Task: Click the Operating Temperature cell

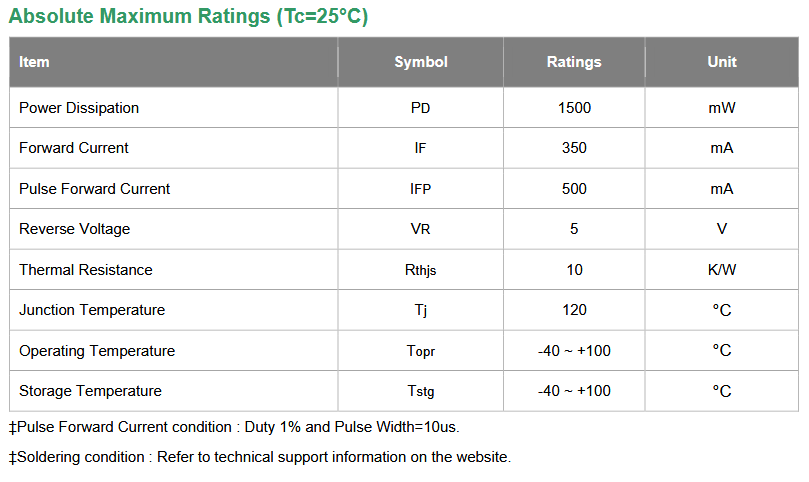Action: point(173,350)
